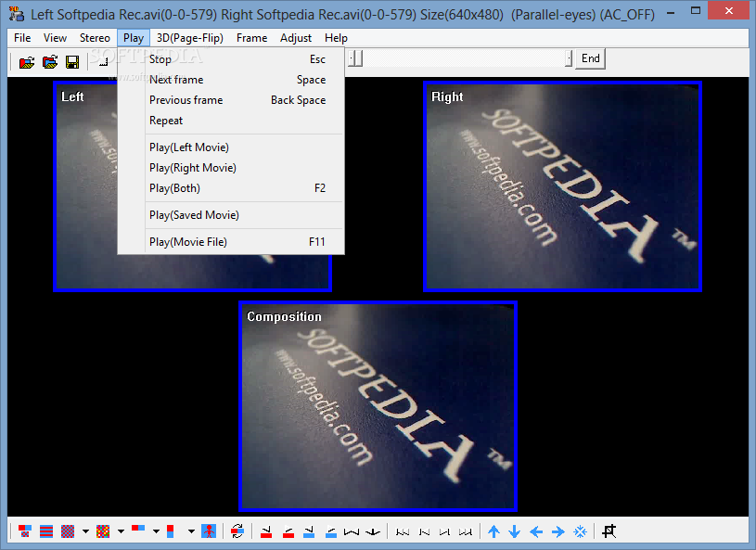Toggle the red stick figure on blue icon
The width and height of the screenshot is (756, 550).
[209, 531]
